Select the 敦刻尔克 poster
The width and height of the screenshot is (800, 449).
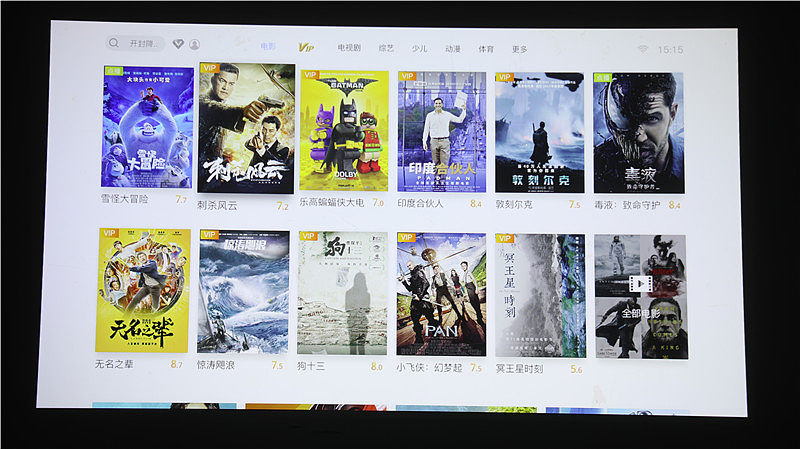pos(539,133)
